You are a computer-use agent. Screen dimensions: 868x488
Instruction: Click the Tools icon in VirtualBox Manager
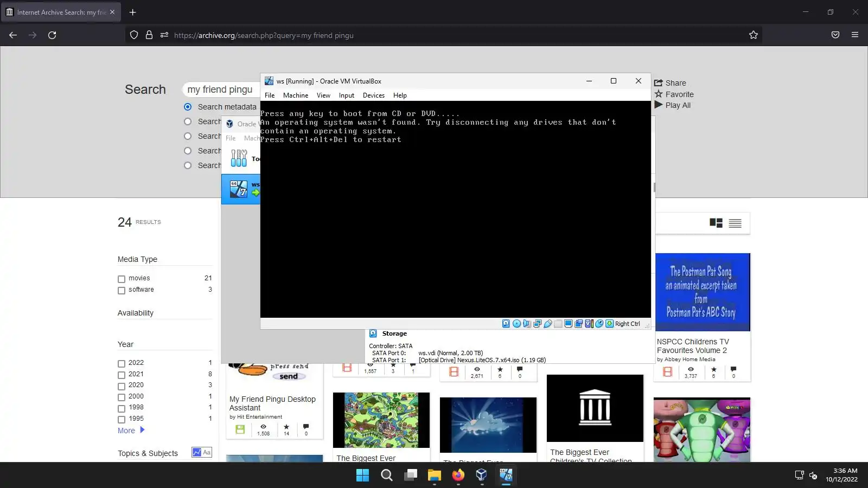pyautogui.click(x=239, y=158)
